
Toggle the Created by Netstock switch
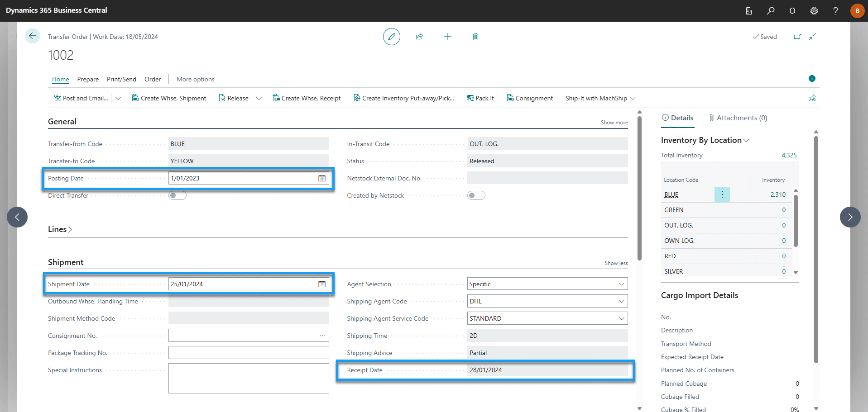coord(476,195)
